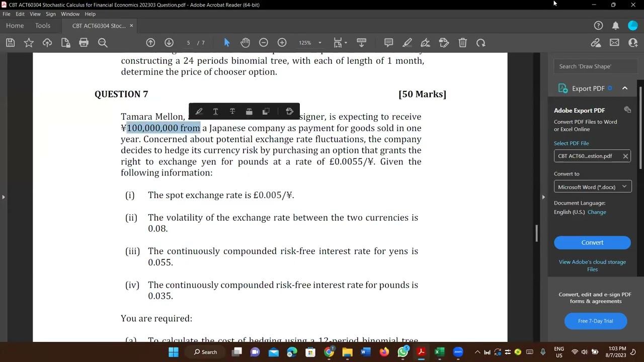This screenshot has height=362, width=644.
Task: Open the Edit menu
Action: [20, 14]
